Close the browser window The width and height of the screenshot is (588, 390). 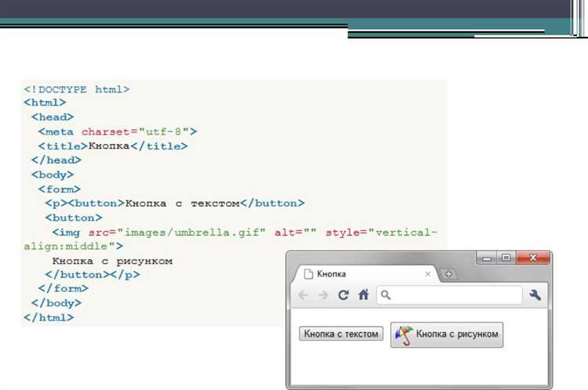533,258
